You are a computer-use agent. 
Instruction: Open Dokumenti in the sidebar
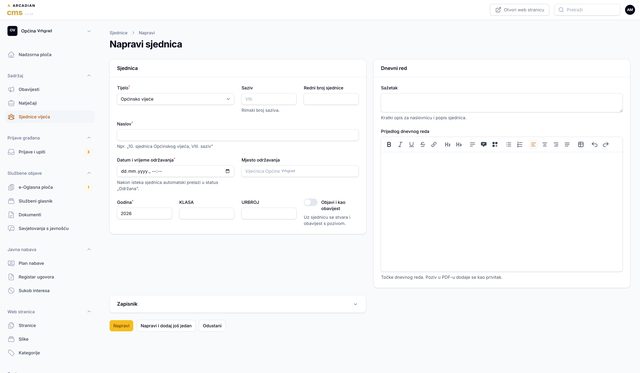coord(50,215)
